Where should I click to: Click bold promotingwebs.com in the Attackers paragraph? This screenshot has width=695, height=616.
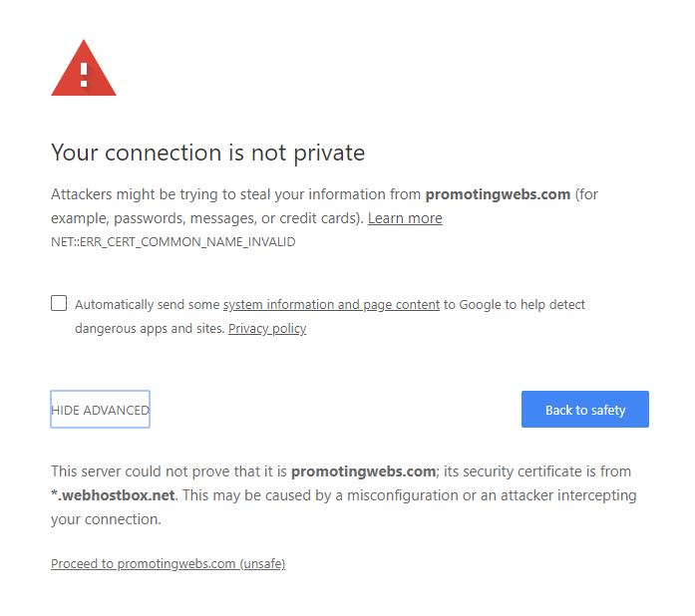pyautogui.click(x=498, y=194)
